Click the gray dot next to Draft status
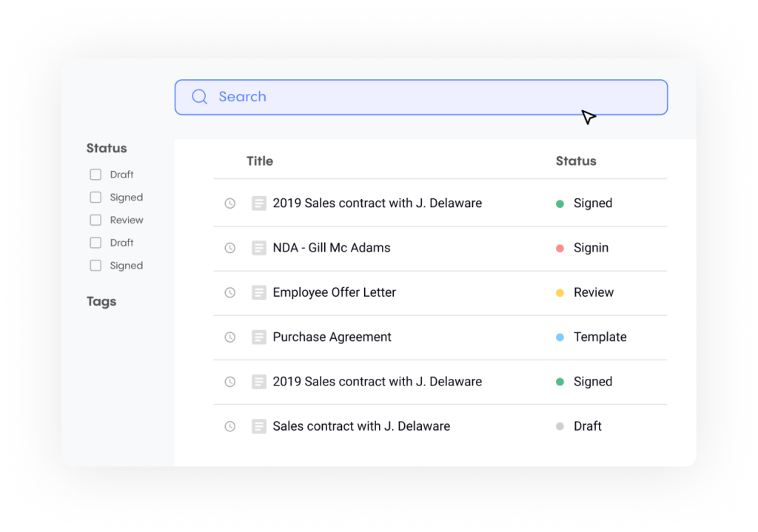This screenshot has height=532, width=758. coord(560,426)
